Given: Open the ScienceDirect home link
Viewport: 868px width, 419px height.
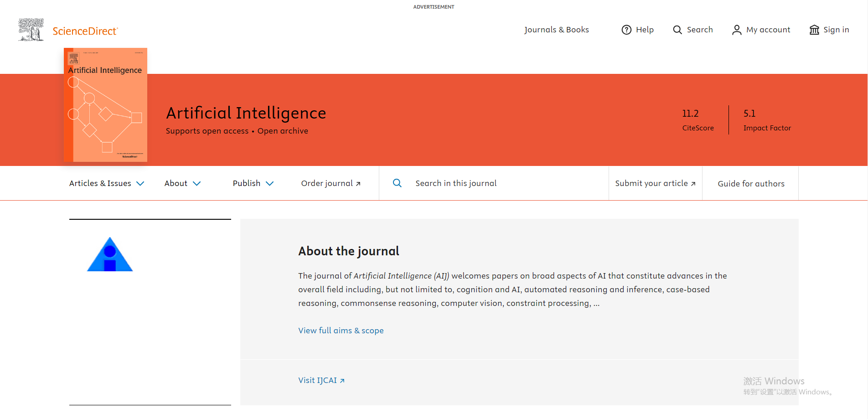Looking at the screenshot, I should [x=85, y=31].
